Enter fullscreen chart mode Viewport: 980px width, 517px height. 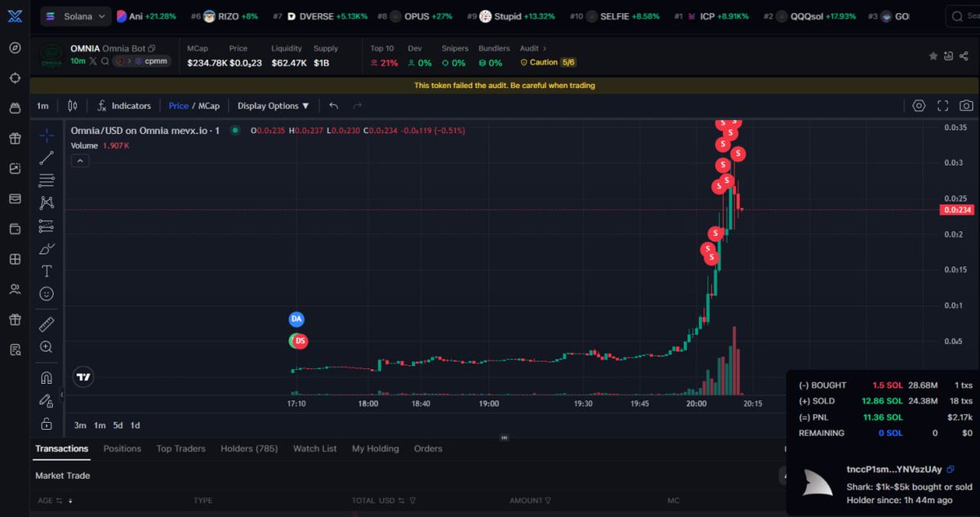(942, 105)
